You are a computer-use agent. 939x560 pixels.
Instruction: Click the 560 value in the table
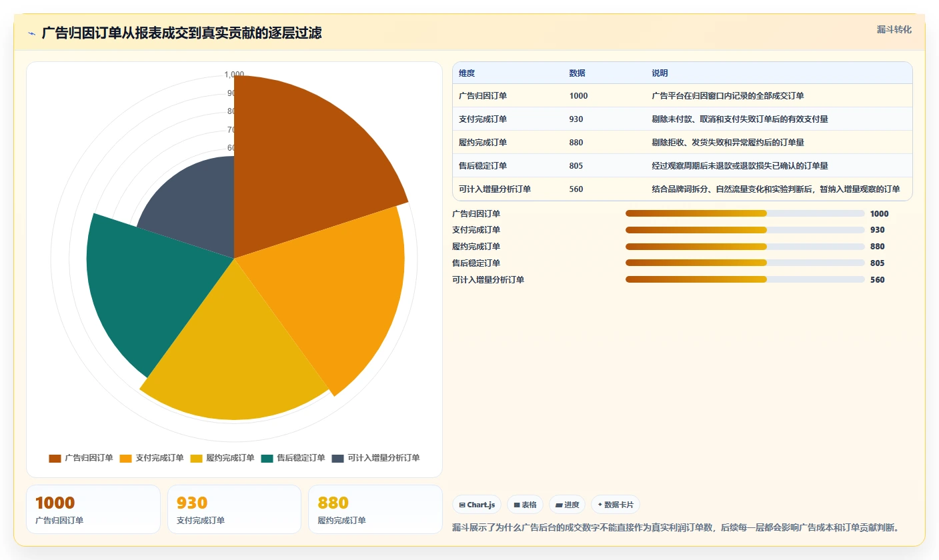tap(576, 189)
